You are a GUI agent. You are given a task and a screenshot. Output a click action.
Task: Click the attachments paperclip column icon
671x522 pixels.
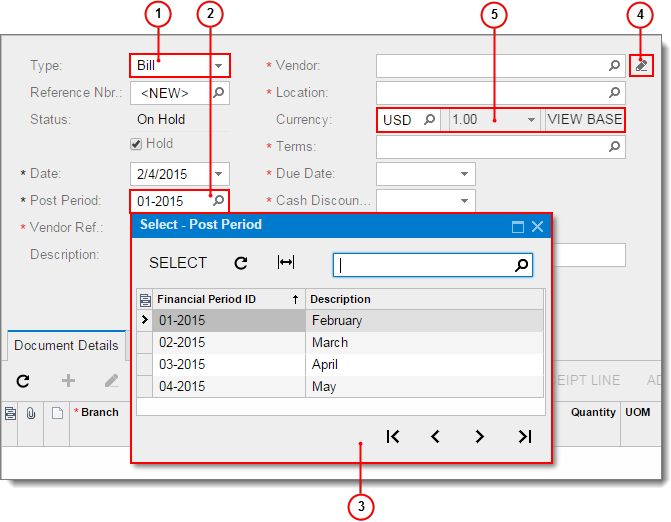(x=31, y=413)
